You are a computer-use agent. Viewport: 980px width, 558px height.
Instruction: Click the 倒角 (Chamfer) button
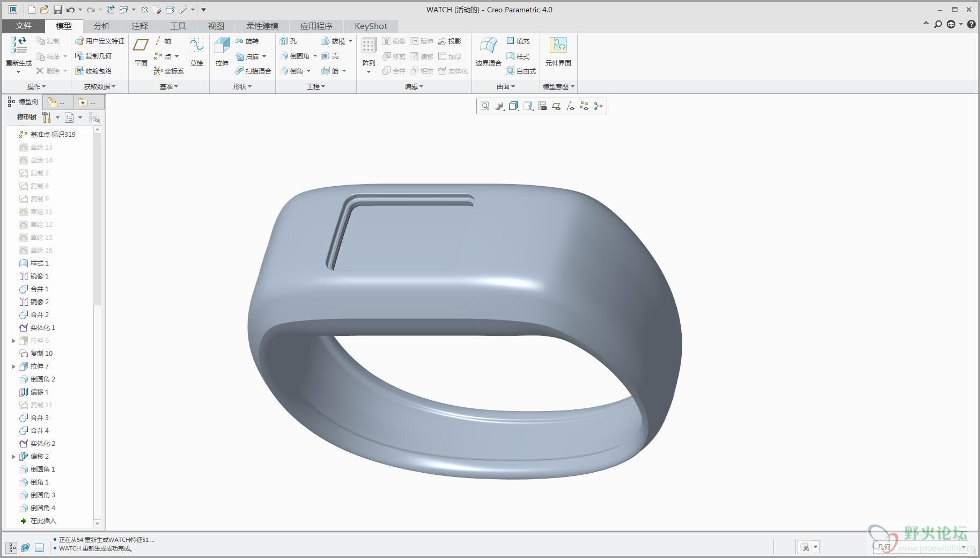pyautogui.click(x=292, y=71)
